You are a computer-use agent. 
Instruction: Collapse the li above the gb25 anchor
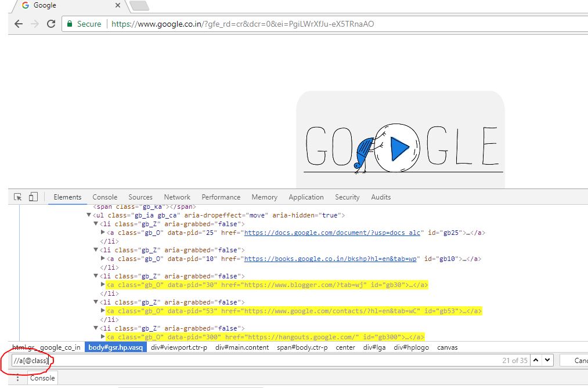[96, 224]
